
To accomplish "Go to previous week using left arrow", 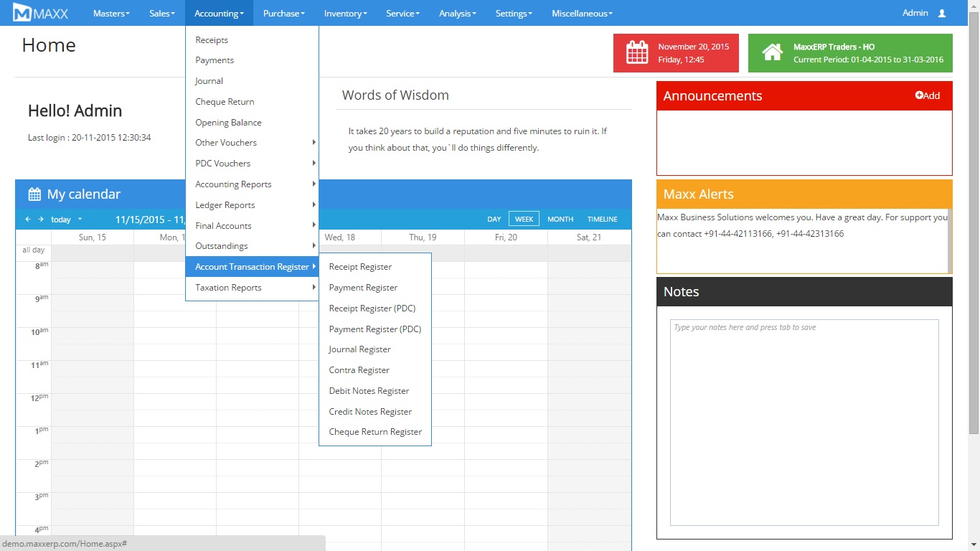I will 28,220.
